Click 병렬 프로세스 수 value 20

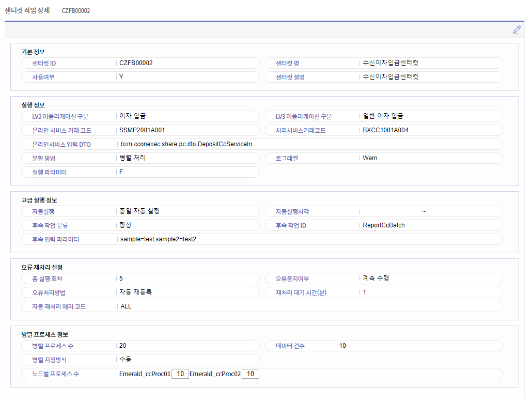click(x=123, y=346)
